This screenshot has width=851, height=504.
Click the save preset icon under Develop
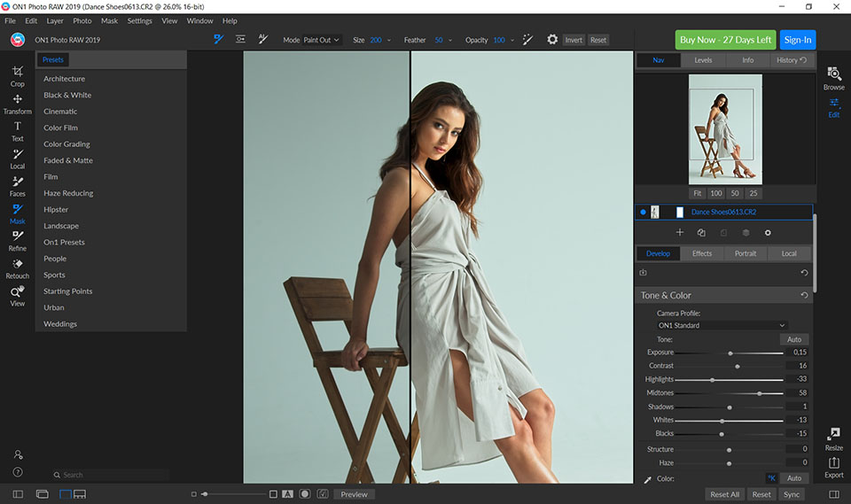(644, 272)
